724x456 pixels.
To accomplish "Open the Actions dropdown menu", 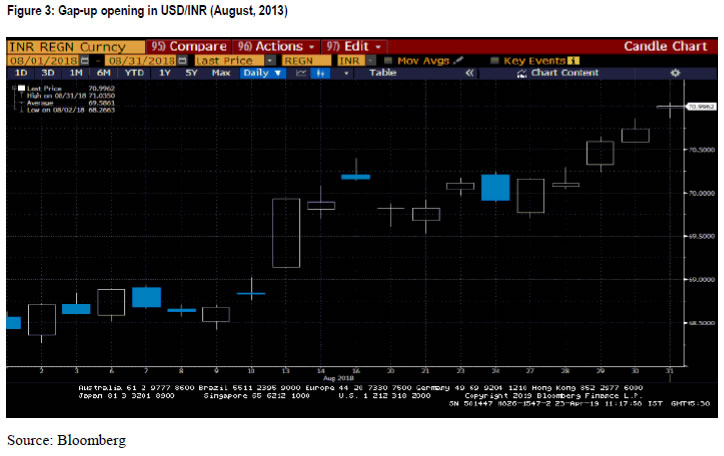I will click(276, 46).
